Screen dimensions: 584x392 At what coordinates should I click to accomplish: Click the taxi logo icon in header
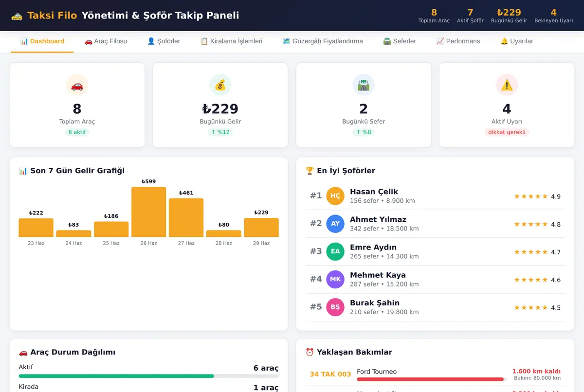coord(17,16)
